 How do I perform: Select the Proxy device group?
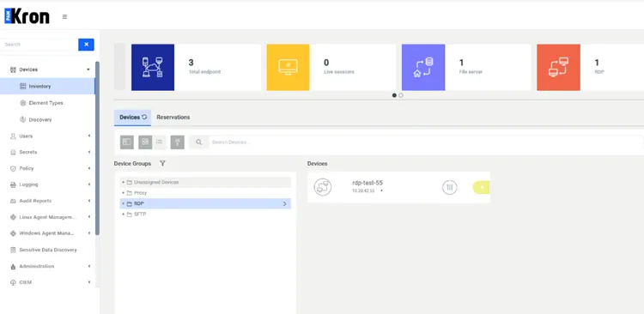click(x=205, y=193)
